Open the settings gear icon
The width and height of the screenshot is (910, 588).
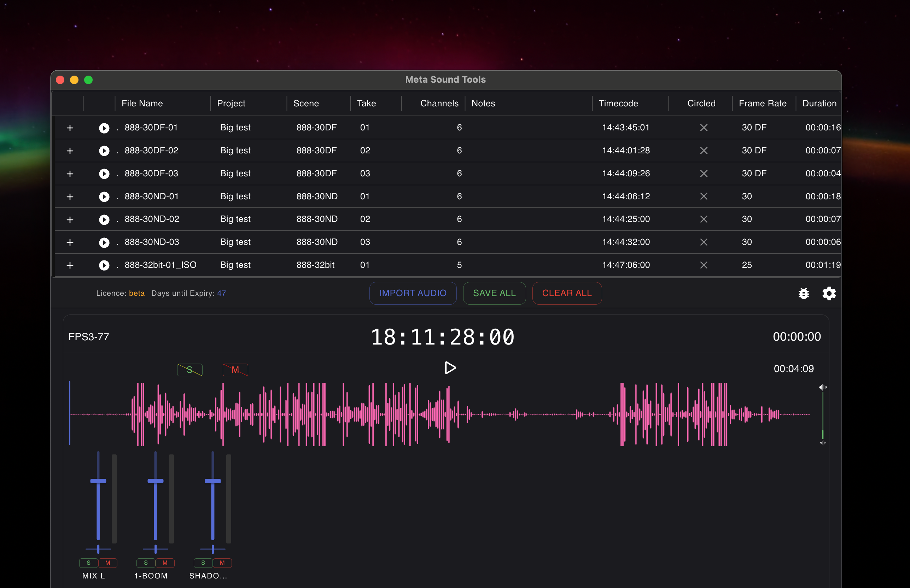(x=829, y=293)
